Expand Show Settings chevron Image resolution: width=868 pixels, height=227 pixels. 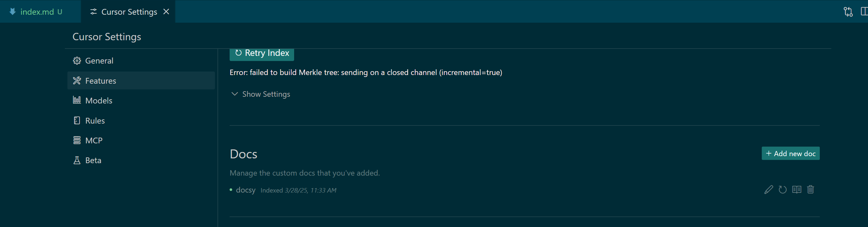234,94
